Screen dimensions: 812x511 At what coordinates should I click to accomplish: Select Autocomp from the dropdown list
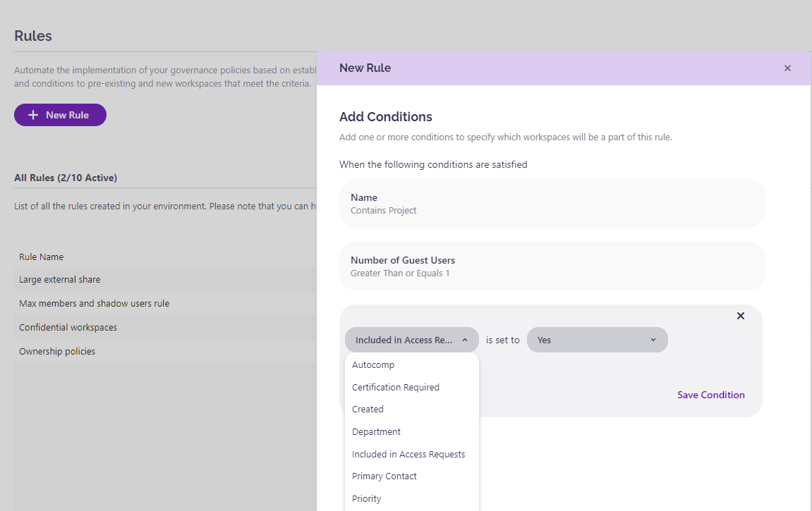[373, 365]
